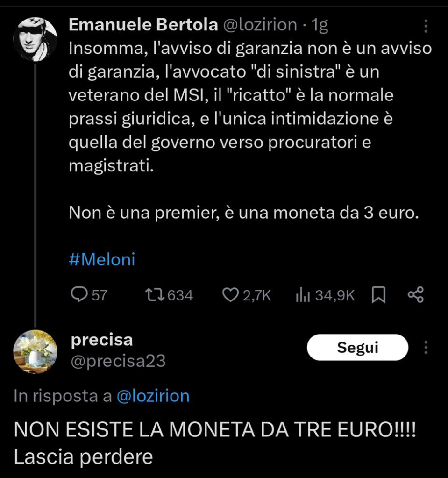Retweet the post with 634 reposts
The image size is (448, 478).
152,295
